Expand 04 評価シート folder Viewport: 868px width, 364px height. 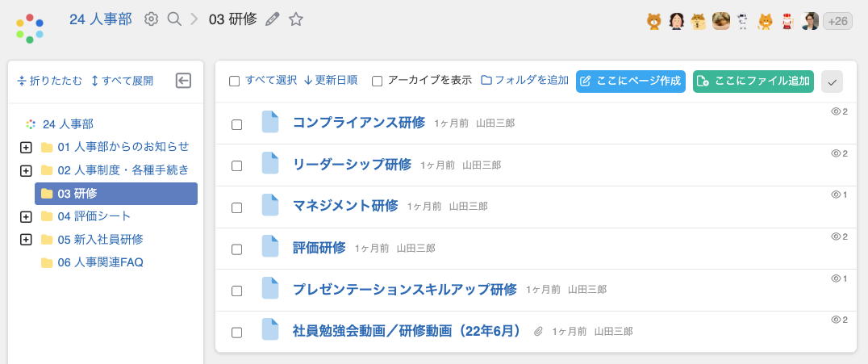click(x=26, y=216)
